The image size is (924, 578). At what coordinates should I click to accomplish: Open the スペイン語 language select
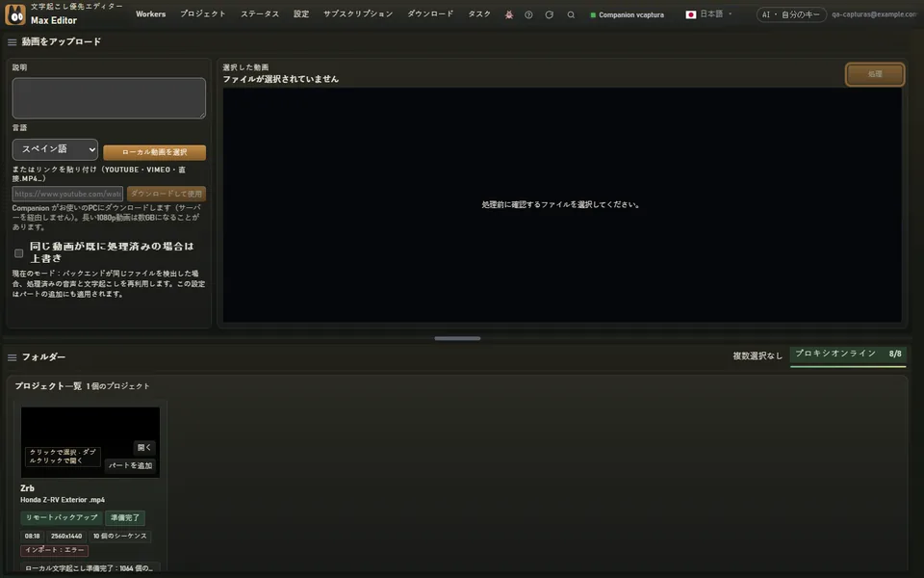[55, 149]
